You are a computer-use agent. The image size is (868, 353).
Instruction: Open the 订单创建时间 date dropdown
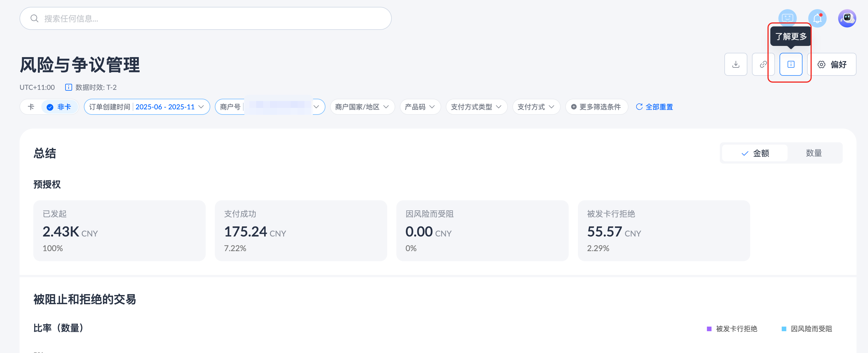pos(146,107)
